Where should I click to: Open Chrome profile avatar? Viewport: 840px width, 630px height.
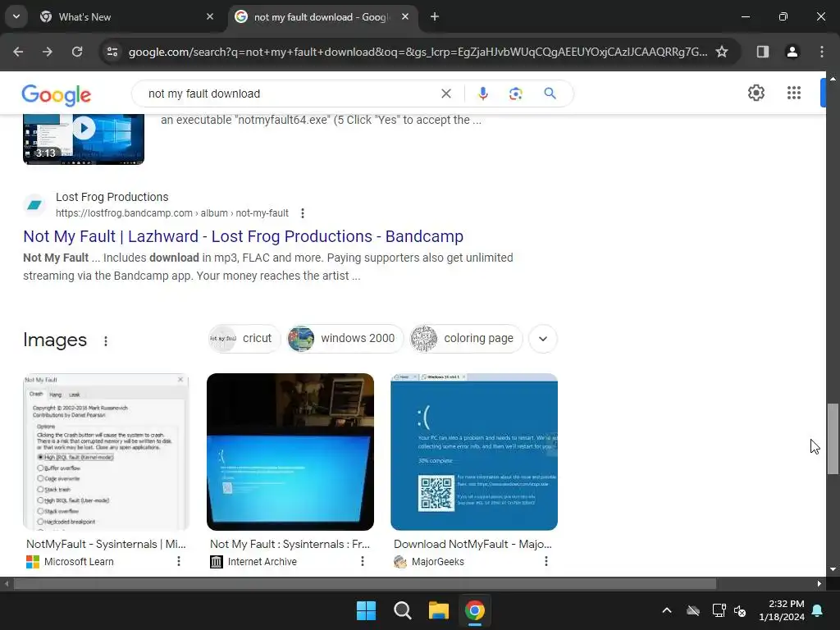pyautogui.click(x=792, y=52)
